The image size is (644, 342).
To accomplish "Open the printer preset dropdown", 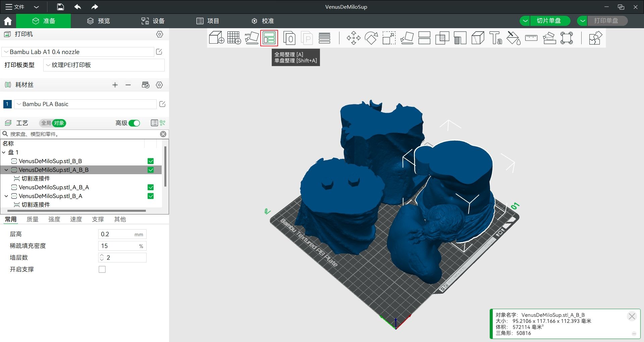I will pos(78,52).
